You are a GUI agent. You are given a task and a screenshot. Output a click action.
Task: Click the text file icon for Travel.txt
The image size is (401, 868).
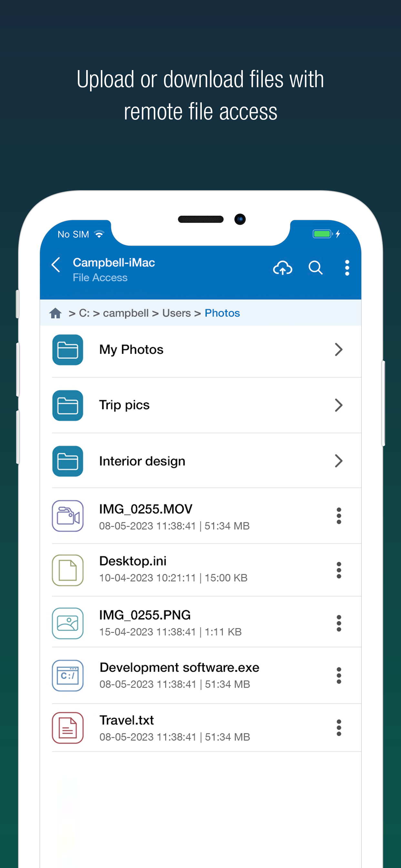pyautogui.click(x=68, y=728)
